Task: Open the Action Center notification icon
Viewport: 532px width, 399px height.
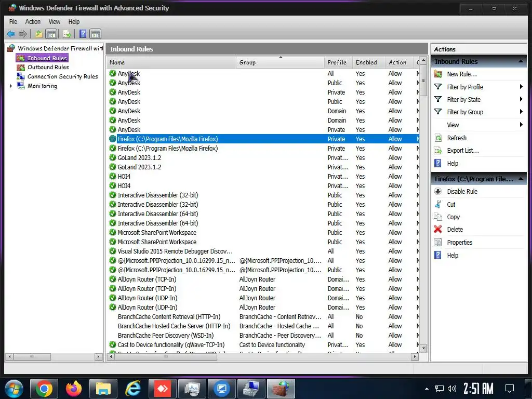Action: point(510,389)
